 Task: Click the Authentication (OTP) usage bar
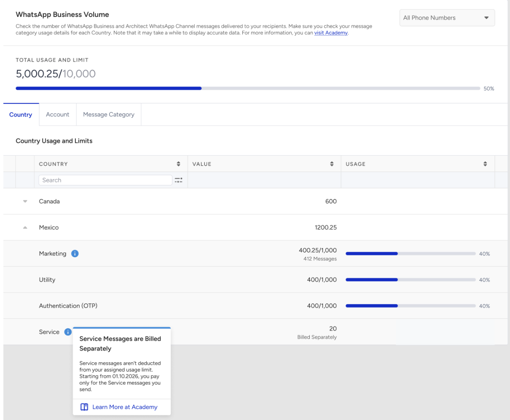tap(411, 306)
